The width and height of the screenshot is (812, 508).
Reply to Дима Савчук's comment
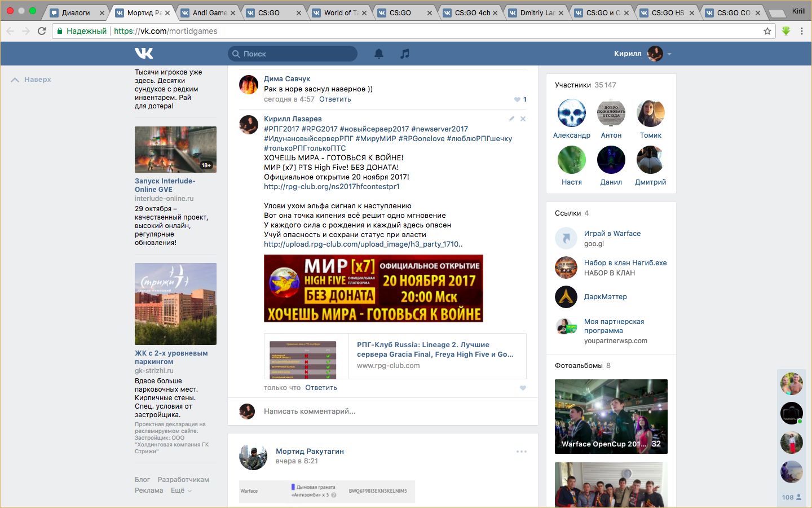point(335,99)
